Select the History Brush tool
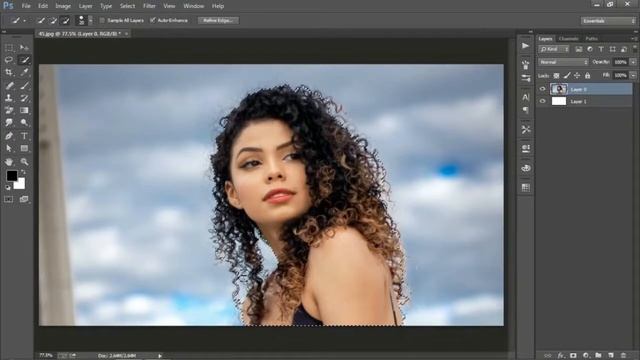 [x=24, y=98]
